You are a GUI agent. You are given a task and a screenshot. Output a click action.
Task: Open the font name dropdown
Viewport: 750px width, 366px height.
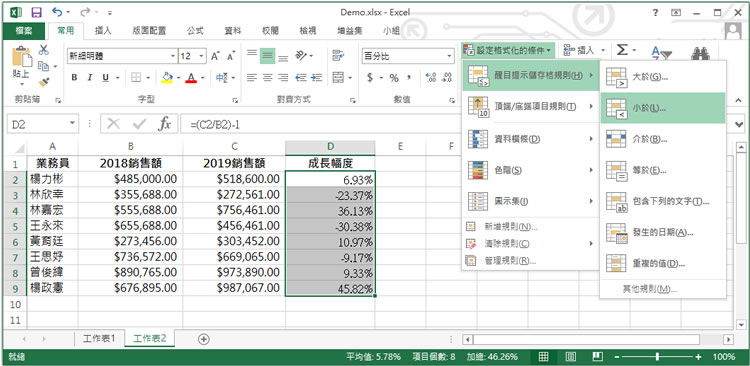point(173,56)
